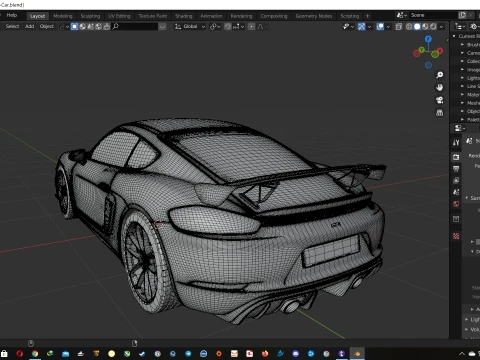Image resolution: width=480 pixels, height=360 pixels.
Task: Open the viewport shading options dropdown
Action: 441,26
